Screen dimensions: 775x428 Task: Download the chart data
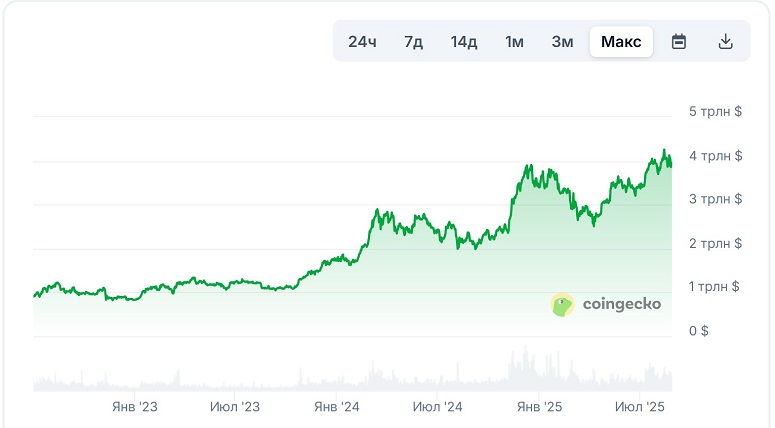[726, 42]
